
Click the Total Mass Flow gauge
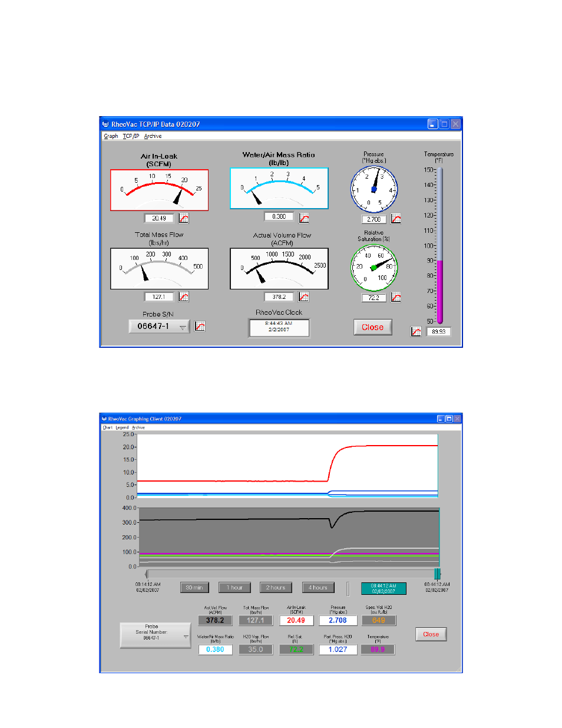(159, 268)
